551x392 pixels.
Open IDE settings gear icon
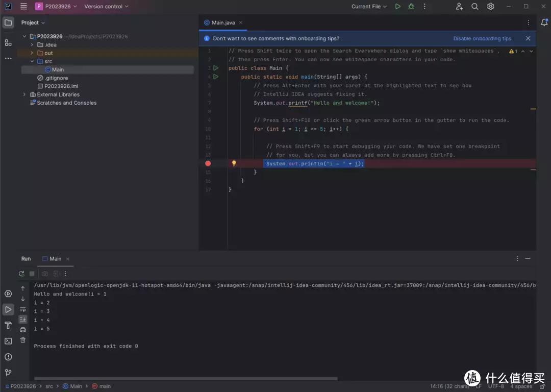490,7
